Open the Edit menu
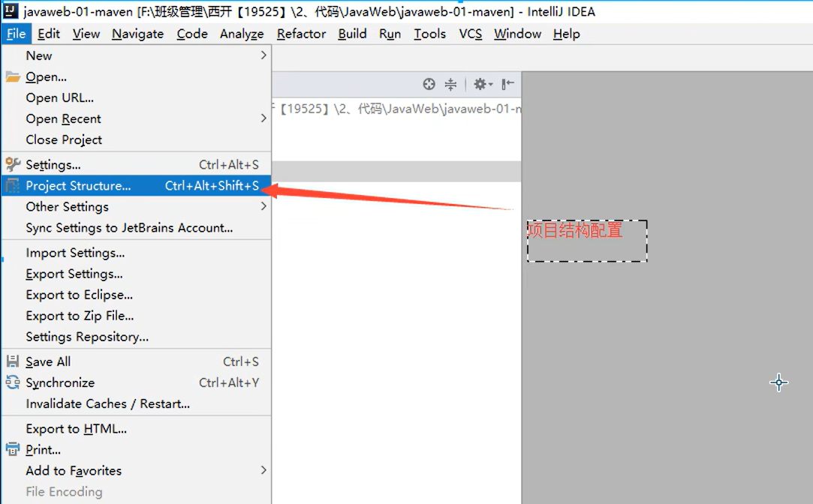This screenshot has height=504, width=813. point(49,34)
